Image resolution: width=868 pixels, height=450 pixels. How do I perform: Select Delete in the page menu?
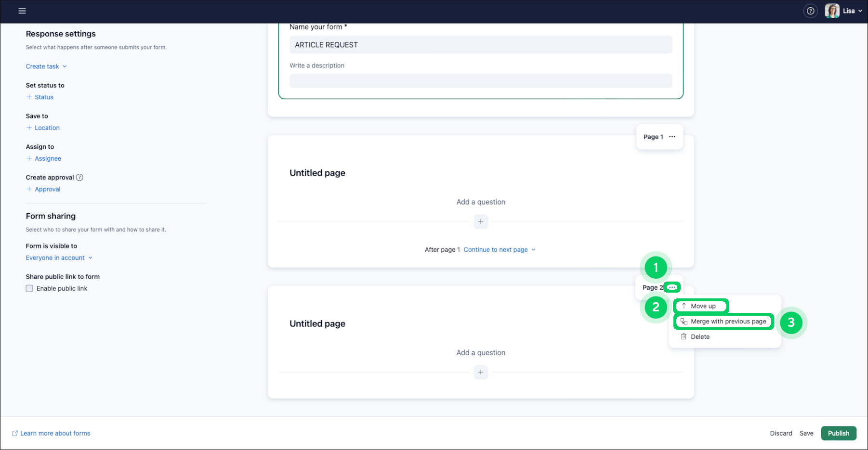point(700,337)
